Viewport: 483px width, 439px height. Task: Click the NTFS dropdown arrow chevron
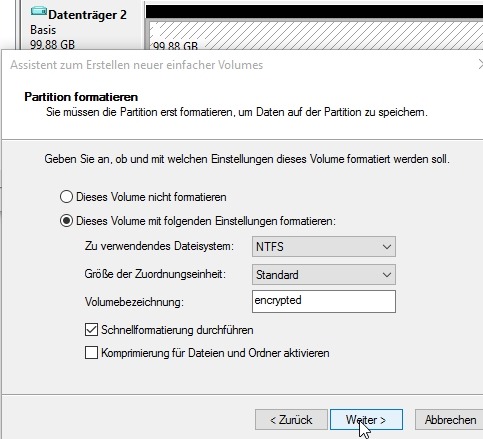point(387,247)
